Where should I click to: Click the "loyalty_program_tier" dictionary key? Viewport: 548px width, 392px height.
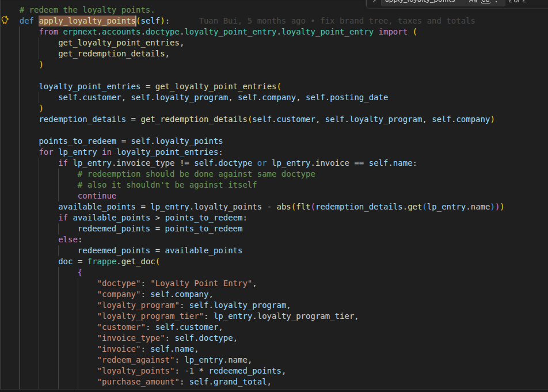point(150,316)
